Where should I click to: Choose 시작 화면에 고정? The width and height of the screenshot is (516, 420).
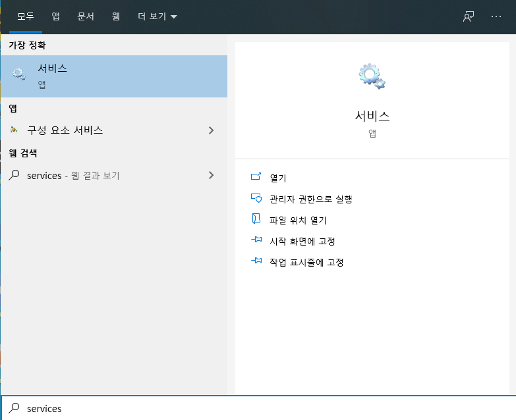tap(302, 241)
